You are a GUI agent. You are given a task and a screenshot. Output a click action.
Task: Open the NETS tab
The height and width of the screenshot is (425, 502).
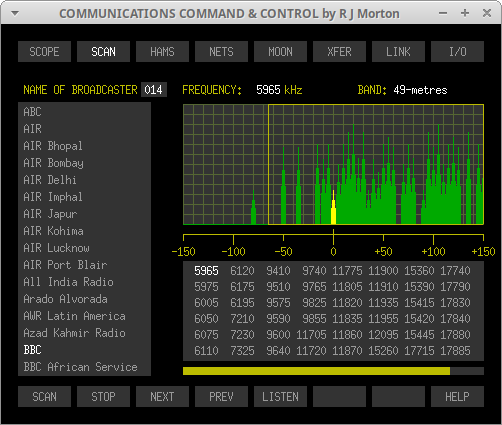coord(221,52)
